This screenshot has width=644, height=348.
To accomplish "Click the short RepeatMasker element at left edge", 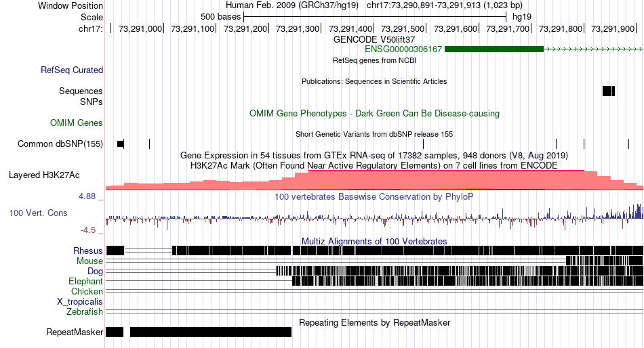I will coord(115,332).
